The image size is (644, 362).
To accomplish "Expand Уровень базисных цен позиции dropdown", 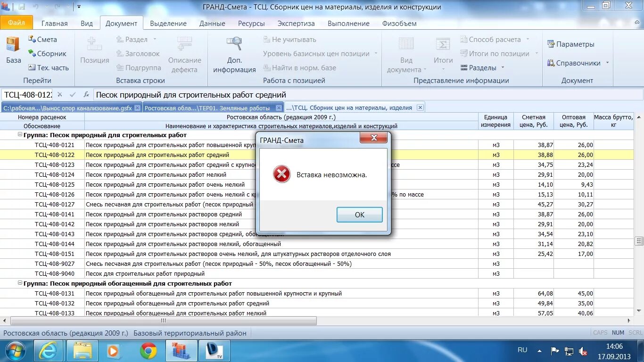I will tap(376, 54).
